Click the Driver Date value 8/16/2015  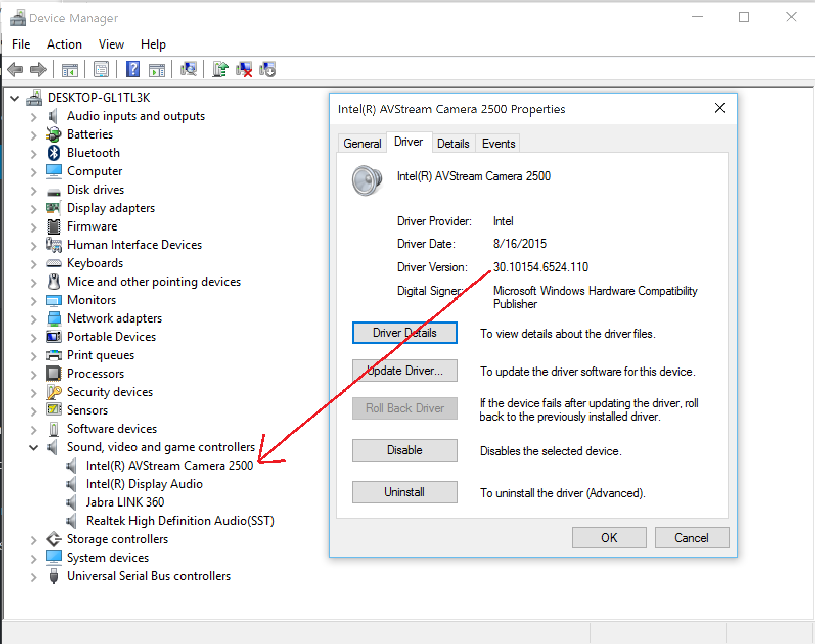click(x=520, y=244)
